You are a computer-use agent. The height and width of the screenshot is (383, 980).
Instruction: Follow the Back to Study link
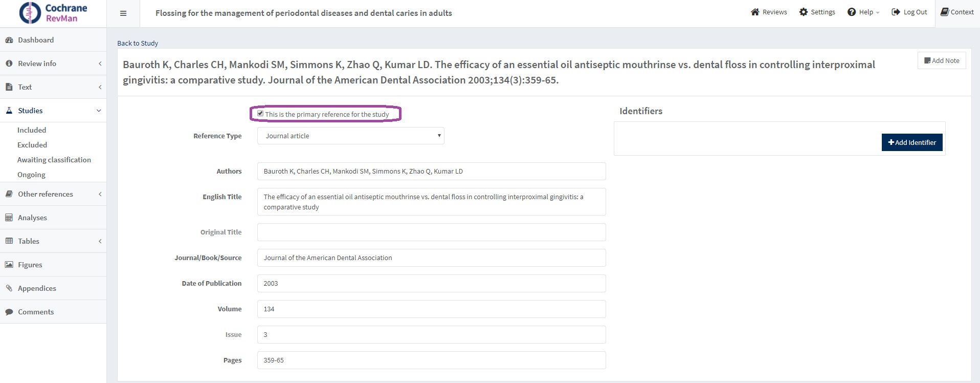tap(138, 43)
